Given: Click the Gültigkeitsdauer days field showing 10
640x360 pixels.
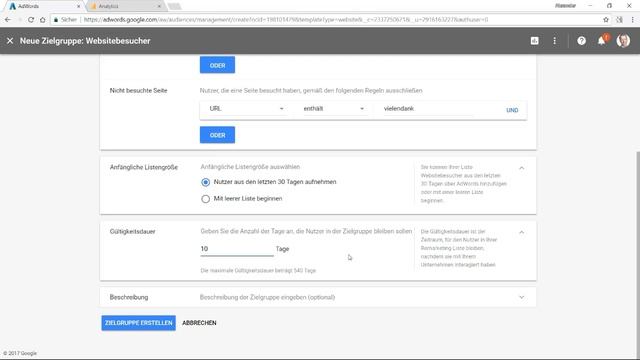Looking at the screenshot, I should tap(237, 249).
